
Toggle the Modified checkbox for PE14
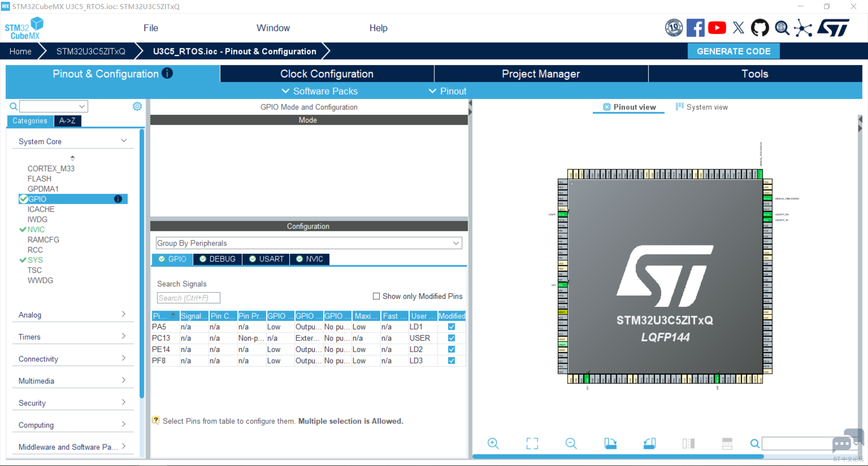pos(451,349)
